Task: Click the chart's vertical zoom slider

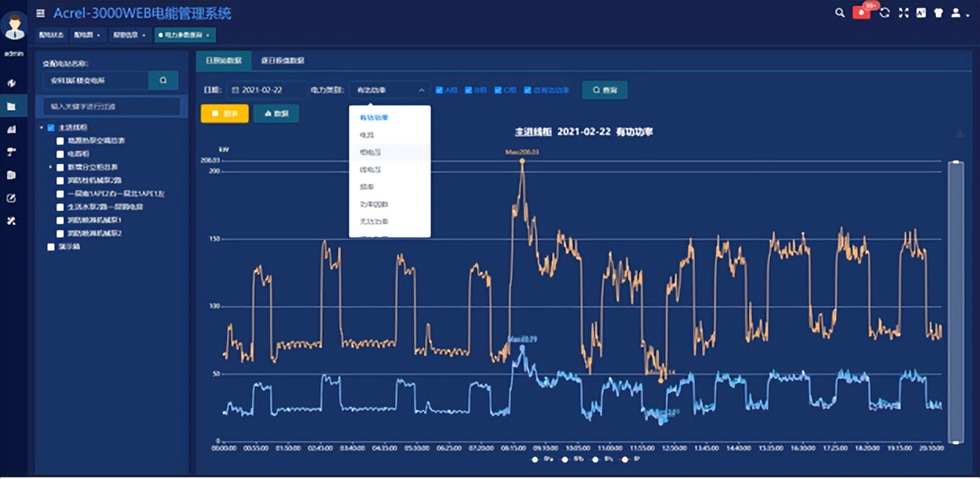Action: click(955, 302)
